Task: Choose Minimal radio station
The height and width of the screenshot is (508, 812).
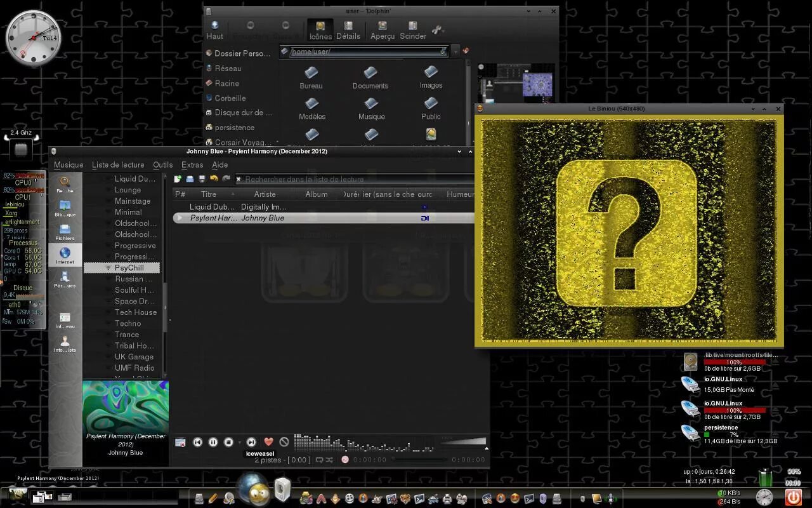Action: coord(128,212)
